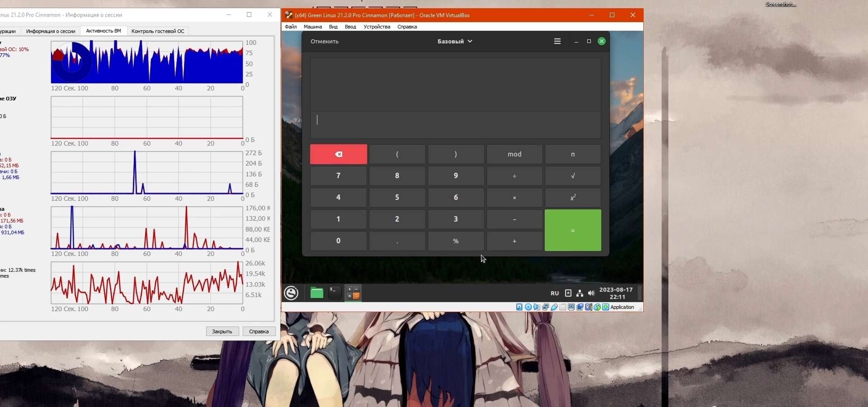Screen dimensions: 868x407
Task: Expand the Базовый calculator mode dropdown
Action: coord(455,41)
